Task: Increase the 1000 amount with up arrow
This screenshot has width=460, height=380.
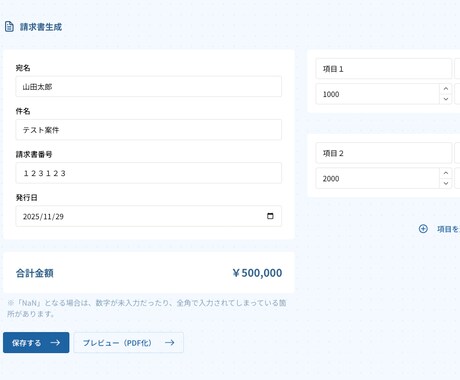Action: click(x=446, y=89)
